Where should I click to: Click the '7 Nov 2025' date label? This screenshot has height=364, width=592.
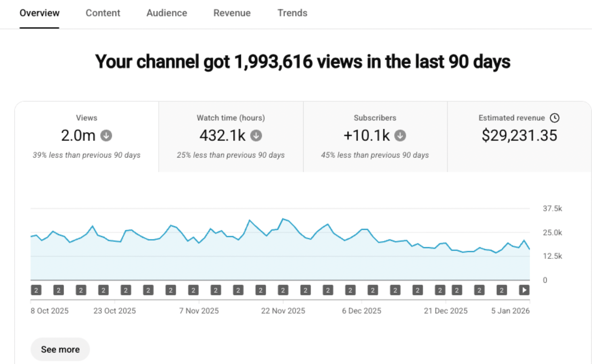[x=199, y=311]
